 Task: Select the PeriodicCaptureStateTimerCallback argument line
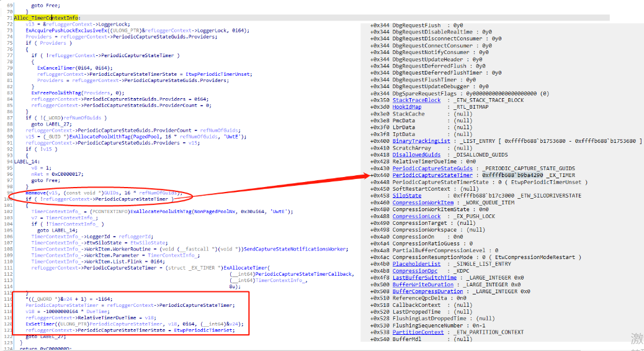292,274
